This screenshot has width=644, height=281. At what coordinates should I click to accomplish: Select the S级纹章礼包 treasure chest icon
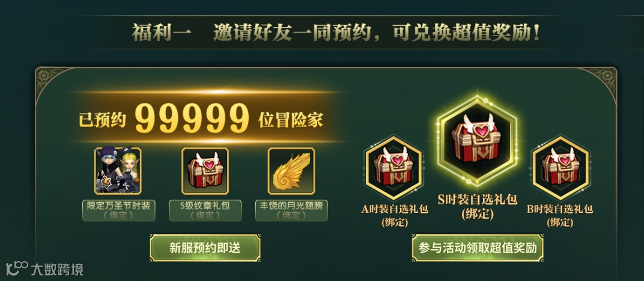tap(205, 171)
